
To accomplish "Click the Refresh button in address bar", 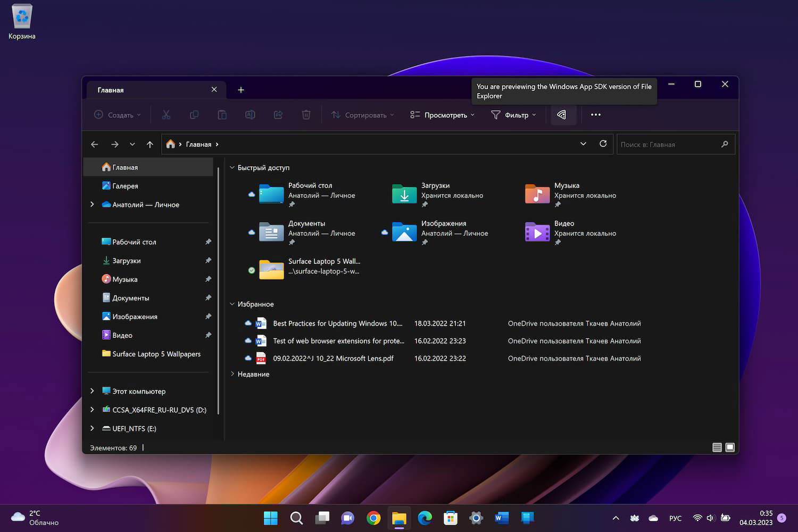I will click(603, 144).
